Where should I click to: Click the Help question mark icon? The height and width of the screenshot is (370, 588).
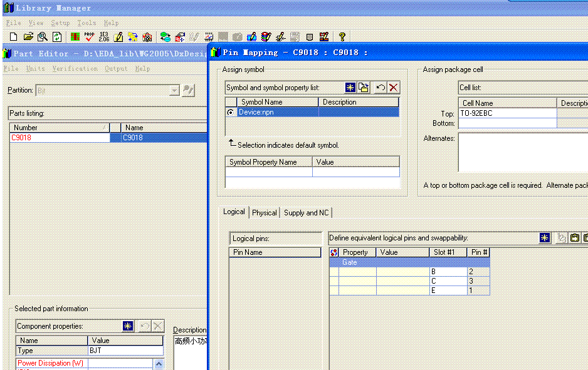(342, 37)
